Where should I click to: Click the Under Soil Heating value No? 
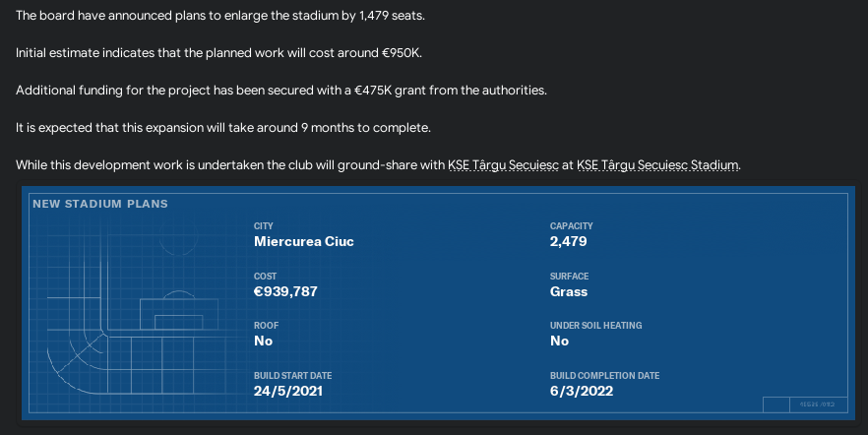point(559,341)
